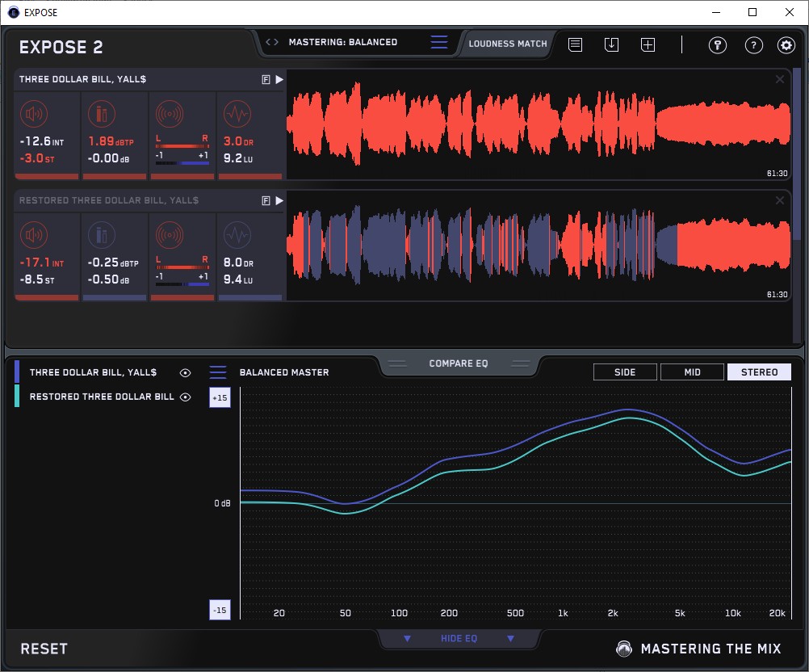Click the loudness speaker icon of first track
The height and width of the screenshot is (672, 809).
tap(34, 115)
